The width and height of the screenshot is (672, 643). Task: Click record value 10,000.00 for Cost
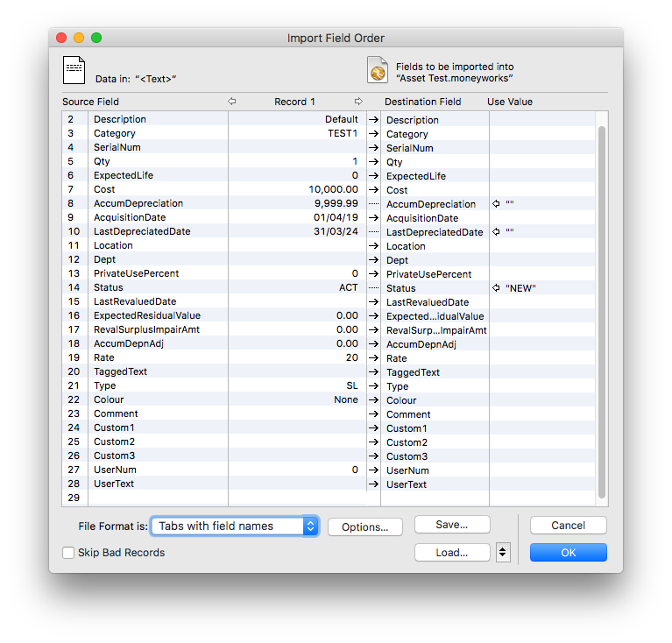pyautogui.click(x=333, y=189)
